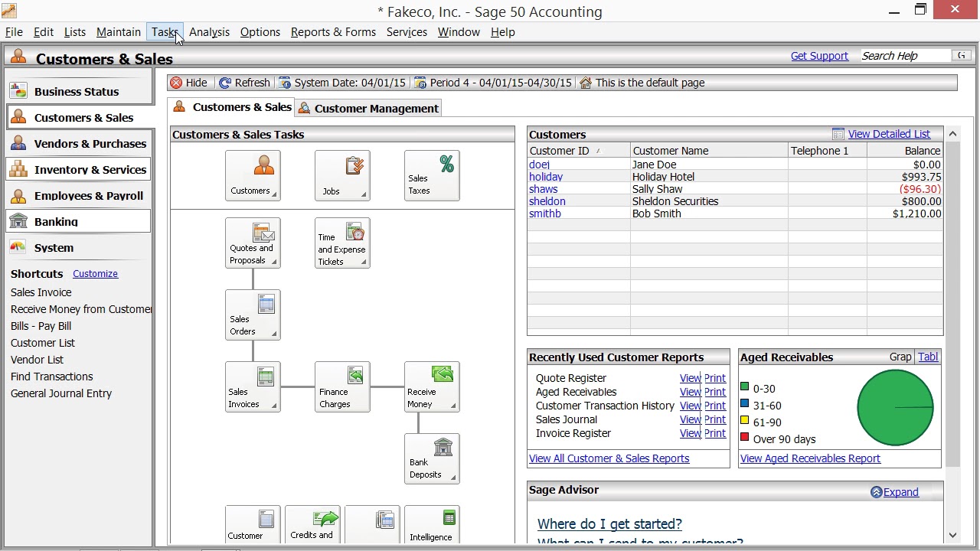Image resolution: width=980 pixels, height=551 pixels.
Task: Open the Credits and Returns task
Action: (312, 525)
